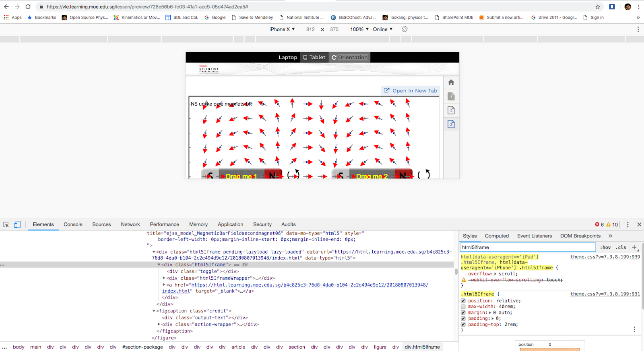Switch preview to Laptop mode
644x351 pixels.
(288, 57)
